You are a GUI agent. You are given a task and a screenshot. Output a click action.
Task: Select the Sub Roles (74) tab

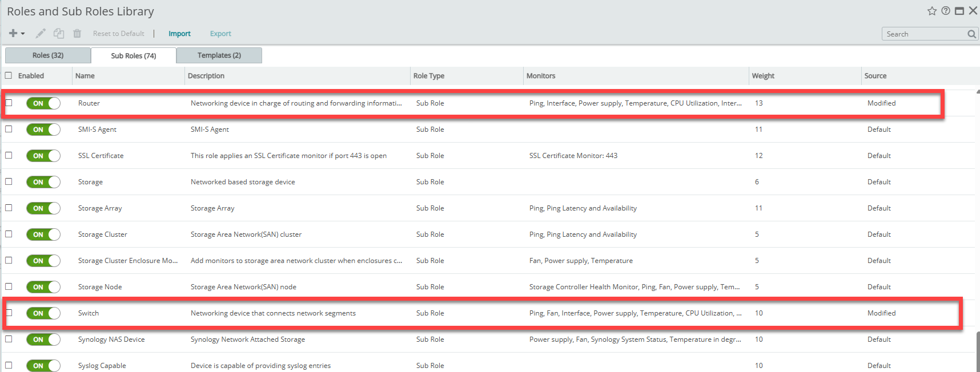click(x=134, y=55)
